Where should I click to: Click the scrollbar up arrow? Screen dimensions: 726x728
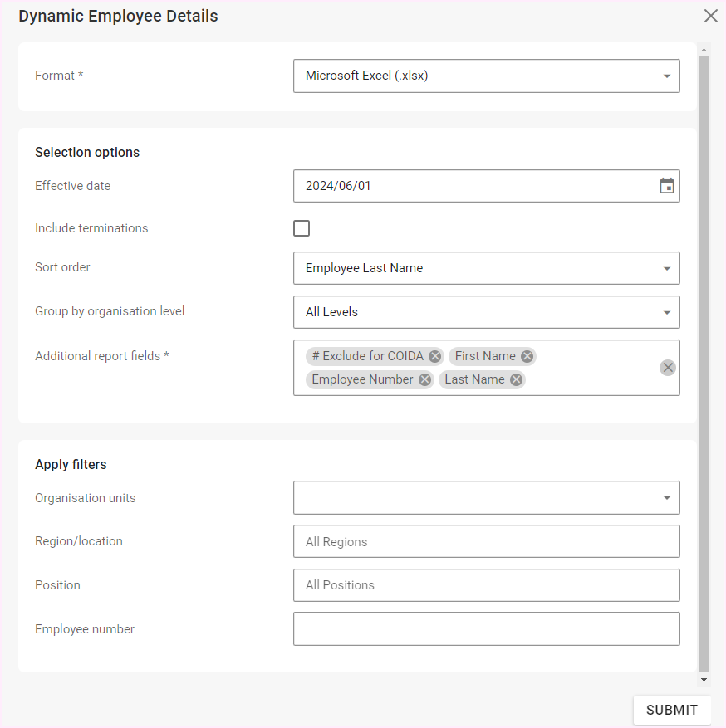(x=704, y=48)
